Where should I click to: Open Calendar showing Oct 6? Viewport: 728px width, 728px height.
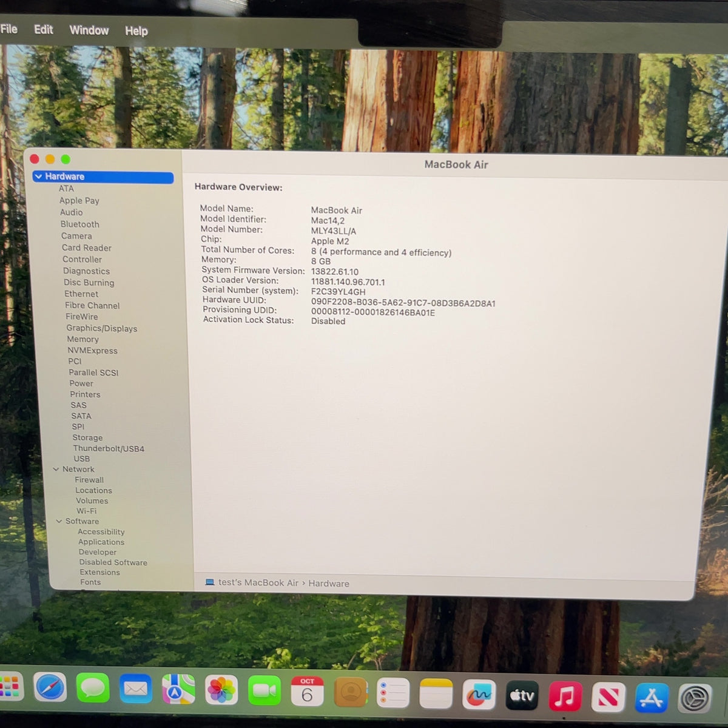point(308,692)
